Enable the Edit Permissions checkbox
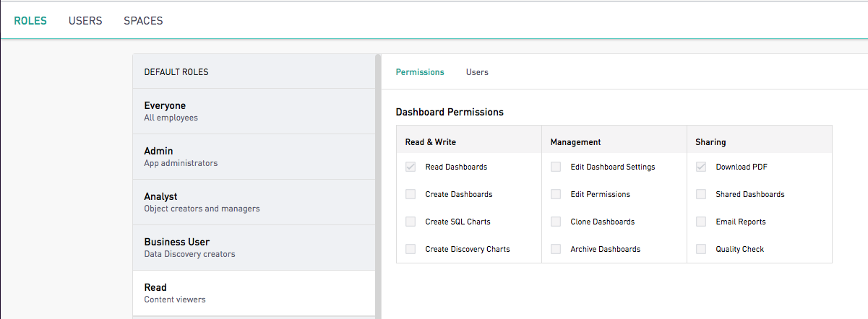868x319 pixels. coord(556,194)
